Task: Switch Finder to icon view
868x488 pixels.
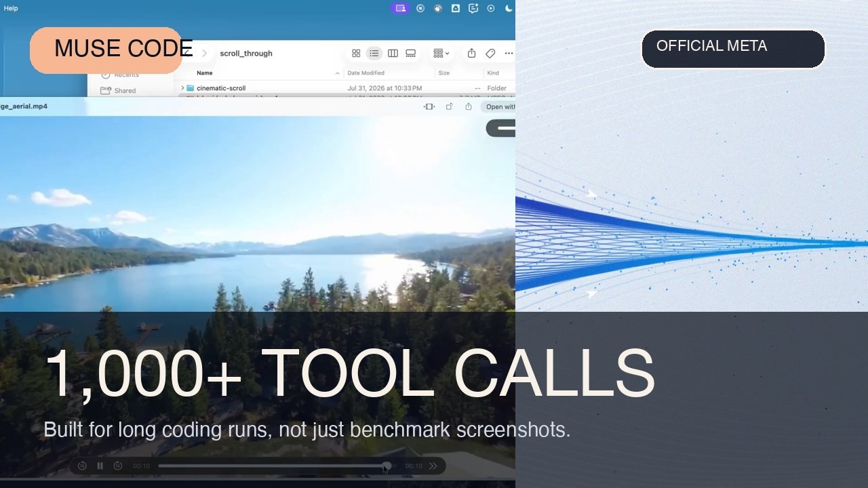Action: [x=356, y=54]
